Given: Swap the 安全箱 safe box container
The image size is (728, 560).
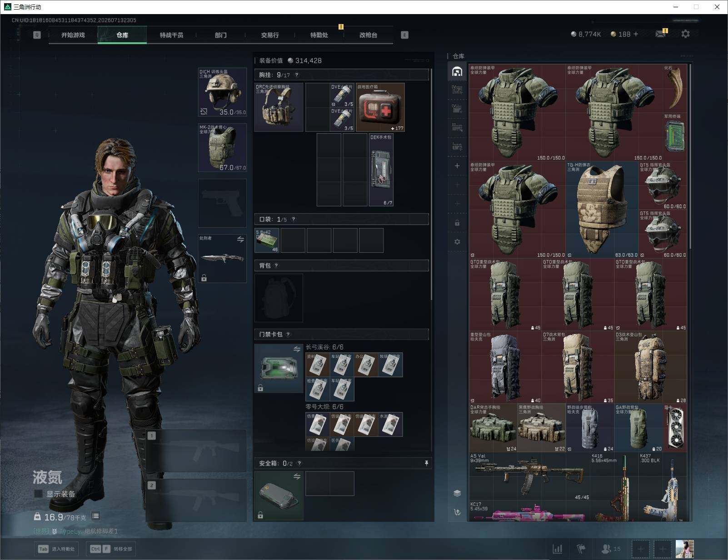Looking at the screenshot, I should (297, 476).
